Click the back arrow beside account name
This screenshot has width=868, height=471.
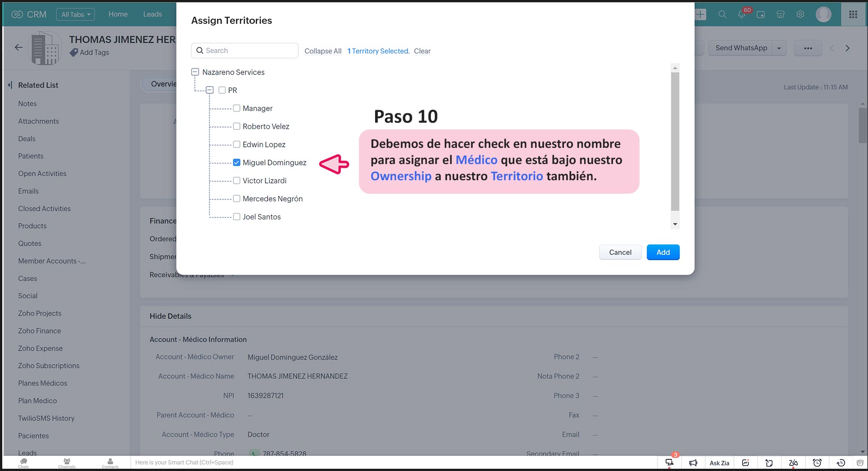pos(18,47)
